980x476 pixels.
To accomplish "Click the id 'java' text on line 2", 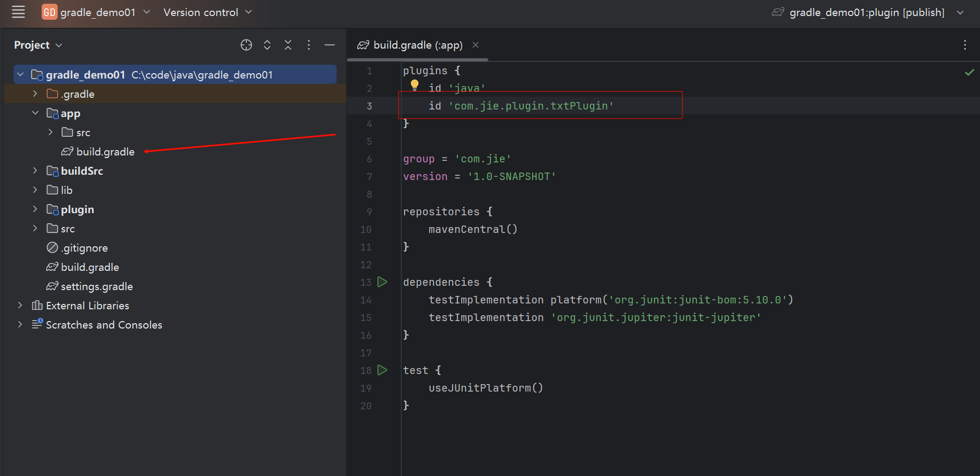I will 457,88.
